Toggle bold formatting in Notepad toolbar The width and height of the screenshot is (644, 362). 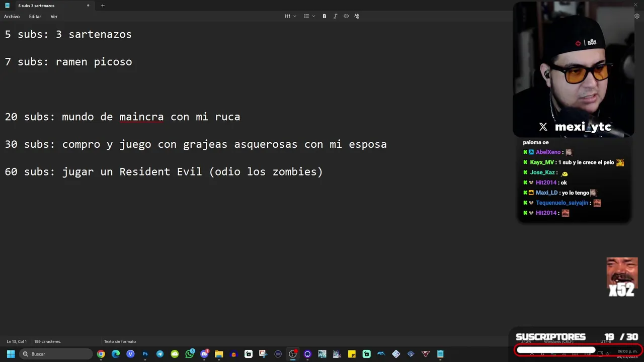point(325,16)
